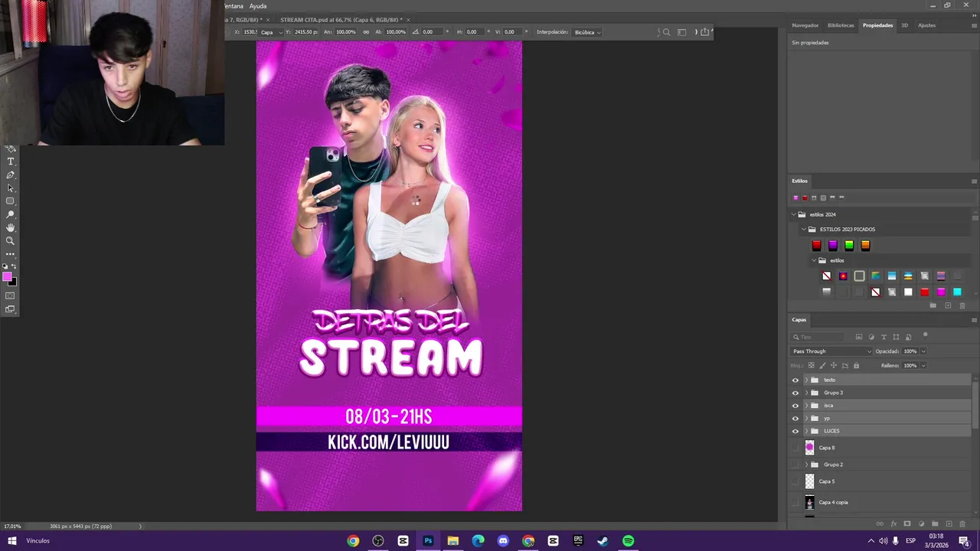
Task: Filter layers by type (T) icon
Action: pyautogui.click(x=884, y=337)
